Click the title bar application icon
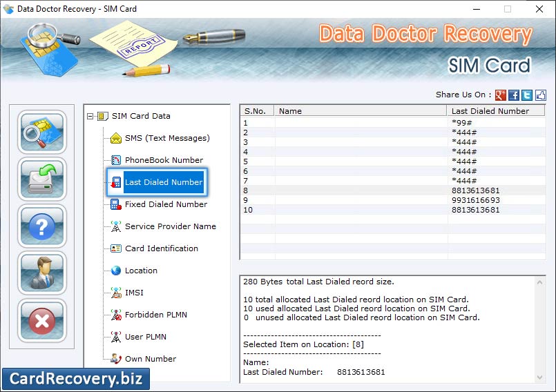This screenshot has width=556, height=392. click(x=8, y=9)
